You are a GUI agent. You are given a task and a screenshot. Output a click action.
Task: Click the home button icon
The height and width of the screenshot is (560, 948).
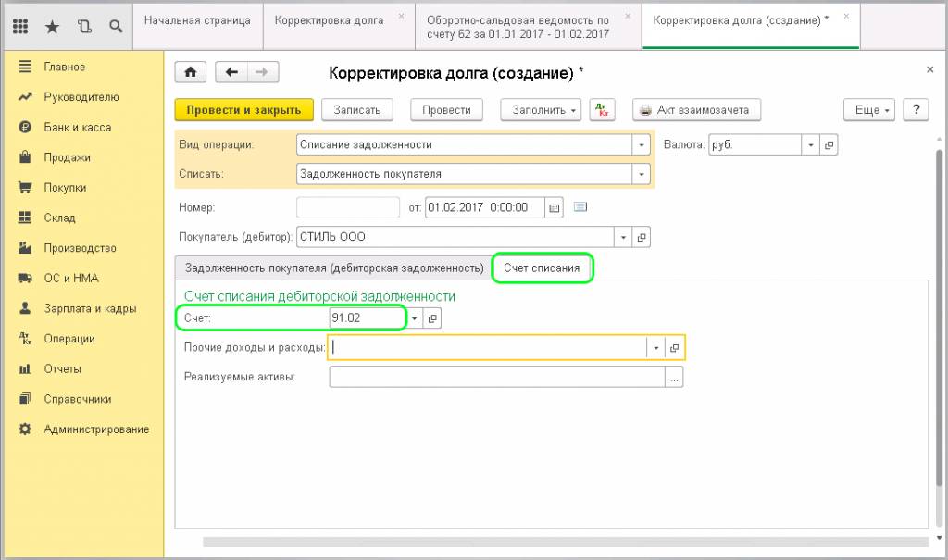click(x=191, y=72)
